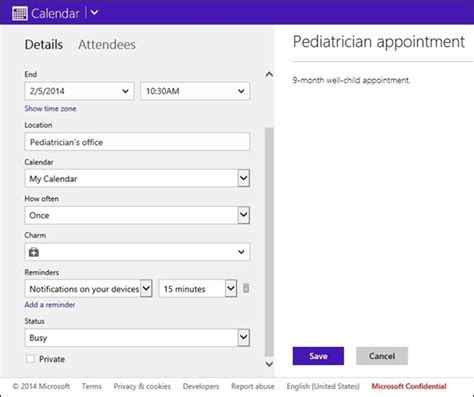Click the Show time zone link

(x=50, y=109)
